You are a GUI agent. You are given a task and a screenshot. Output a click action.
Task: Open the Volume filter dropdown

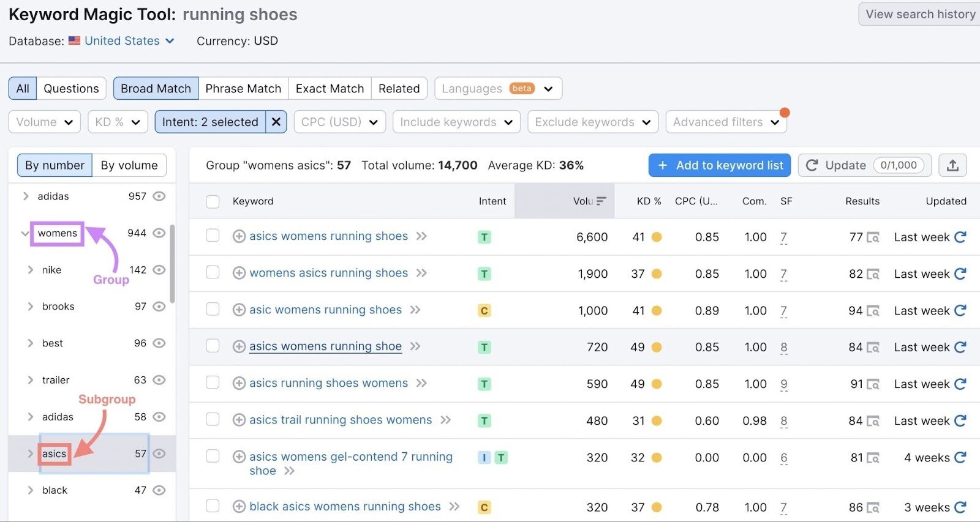tap(45, 122)
